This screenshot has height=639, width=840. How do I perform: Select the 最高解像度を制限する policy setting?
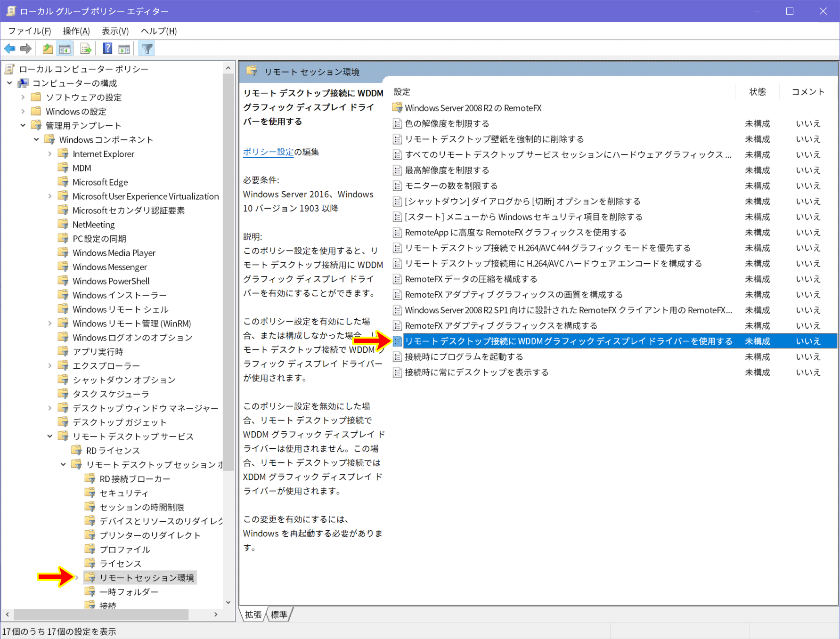[x=447, y=170]
